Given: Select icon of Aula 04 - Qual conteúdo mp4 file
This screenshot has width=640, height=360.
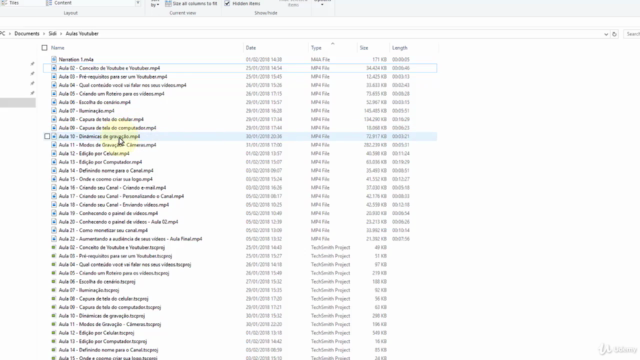Looking at the screenshot, I should (54, 85).
